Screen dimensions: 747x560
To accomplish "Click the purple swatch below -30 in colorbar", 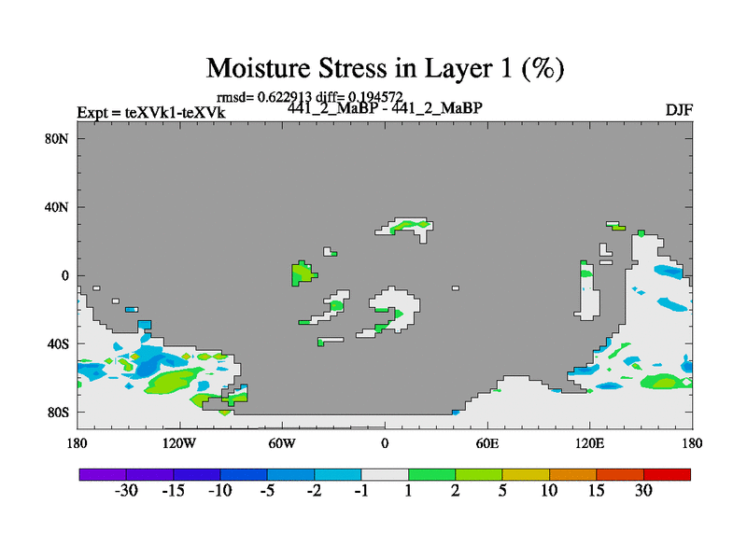I will (103, 474).
